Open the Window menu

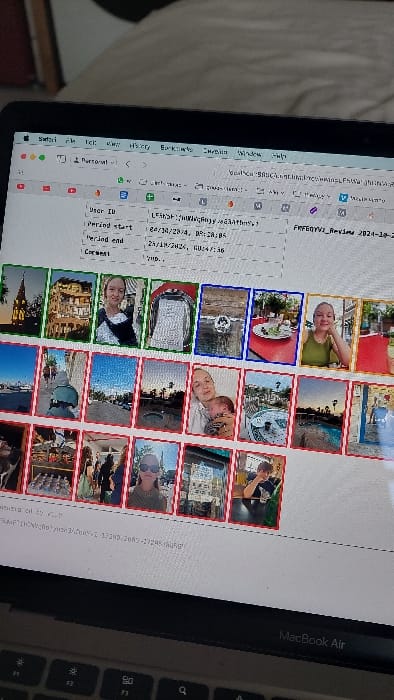click(x=250, y=153)
